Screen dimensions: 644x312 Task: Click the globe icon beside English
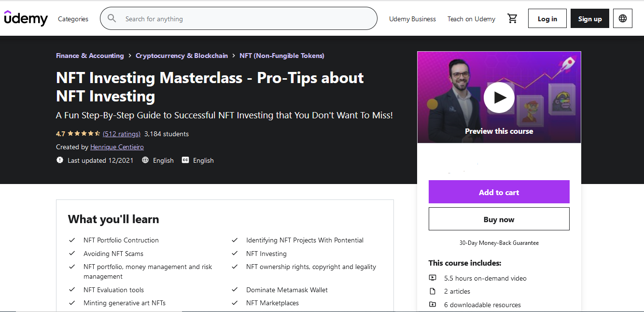click(x=145, y=160)
